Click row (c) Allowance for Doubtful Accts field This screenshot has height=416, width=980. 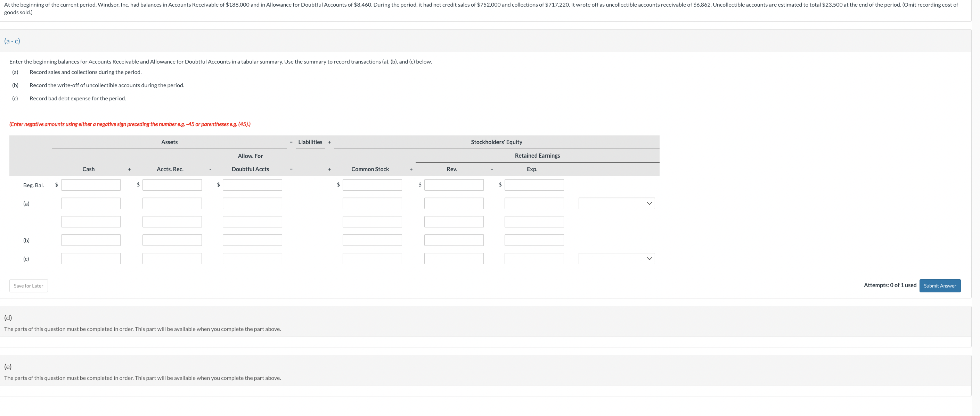(x=252, y=259)
